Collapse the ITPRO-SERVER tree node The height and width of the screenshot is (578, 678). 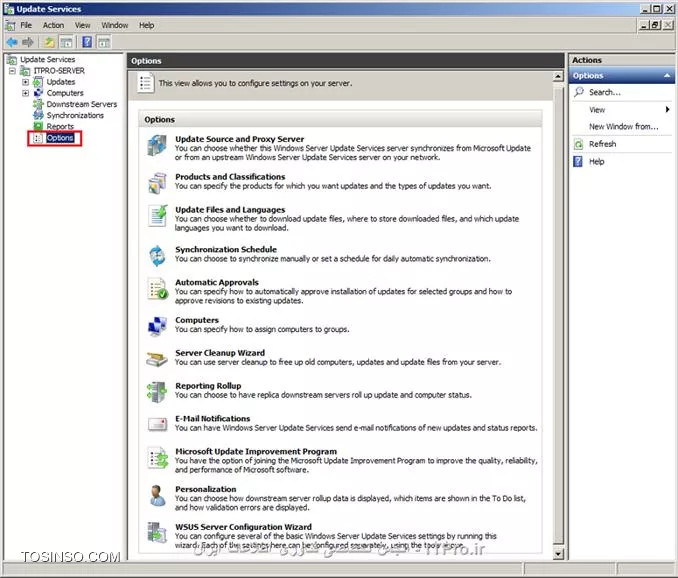point(13,70)
